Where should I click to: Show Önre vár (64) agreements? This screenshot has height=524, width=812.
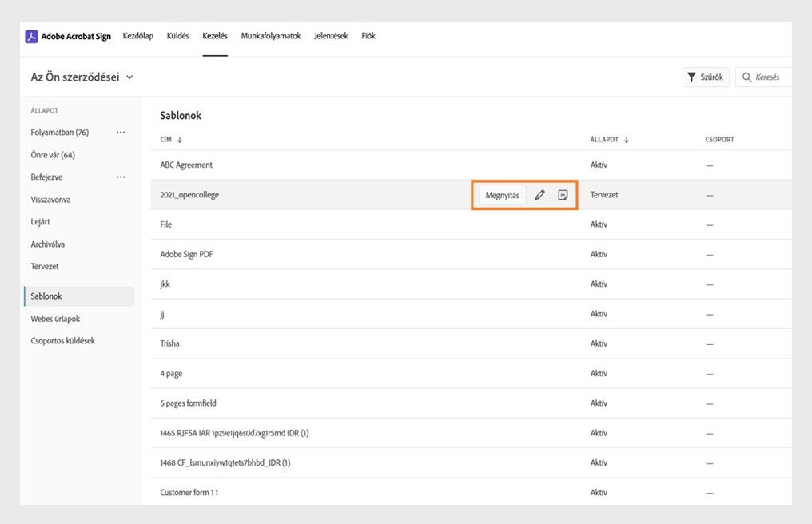coord(53,155)
